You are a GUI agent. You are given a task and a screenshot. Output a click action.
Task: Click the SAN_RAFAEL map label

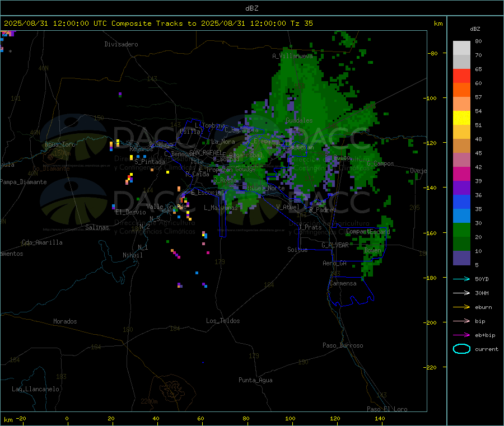point(206,152)
